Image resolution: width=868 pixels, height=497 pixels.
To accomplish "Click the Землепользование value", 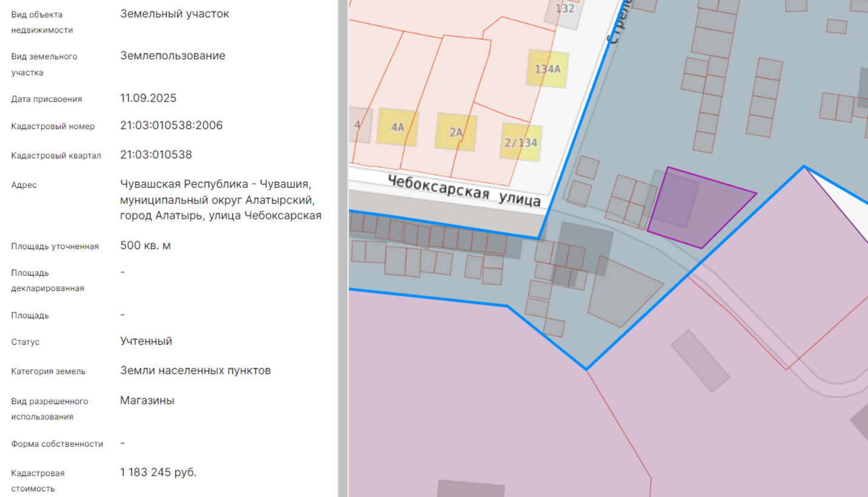I will click(173, 56).
